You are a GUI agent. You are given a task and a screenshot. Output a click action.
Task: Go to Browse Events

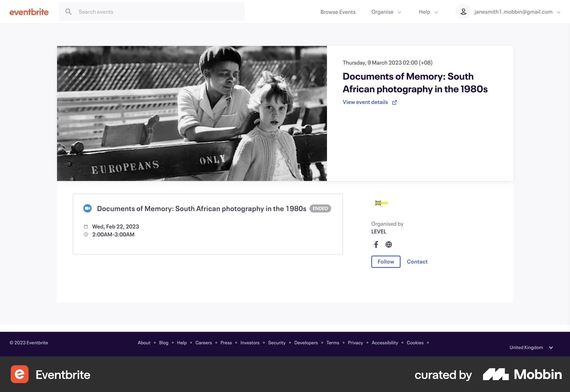pos(338,12)
